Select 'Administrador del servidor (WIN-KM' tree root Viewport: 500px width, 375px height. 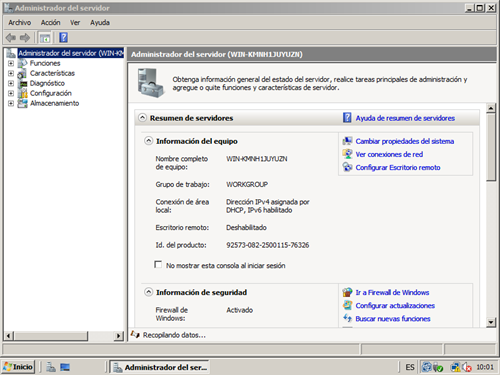[71, 53]
